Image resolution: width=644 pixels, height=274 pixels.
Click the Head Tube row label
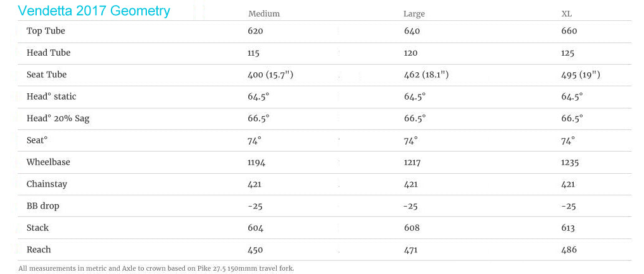coord(48,53)
